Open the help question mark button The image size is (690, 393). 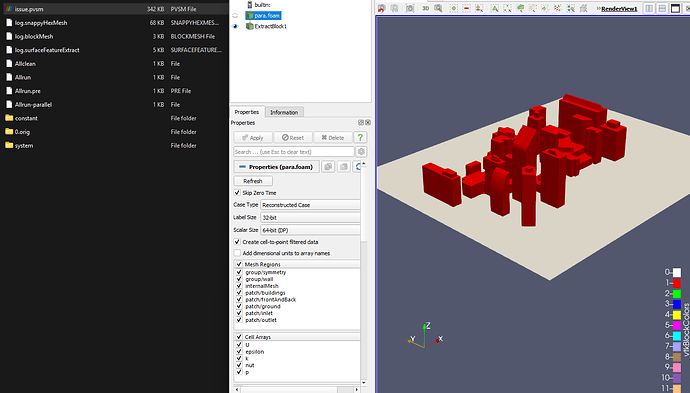[360, 137]
